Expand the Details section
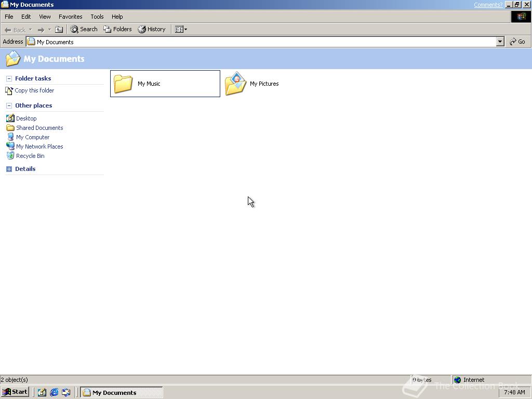This screenshot has width=532, height=399. [x=9, y=169]
